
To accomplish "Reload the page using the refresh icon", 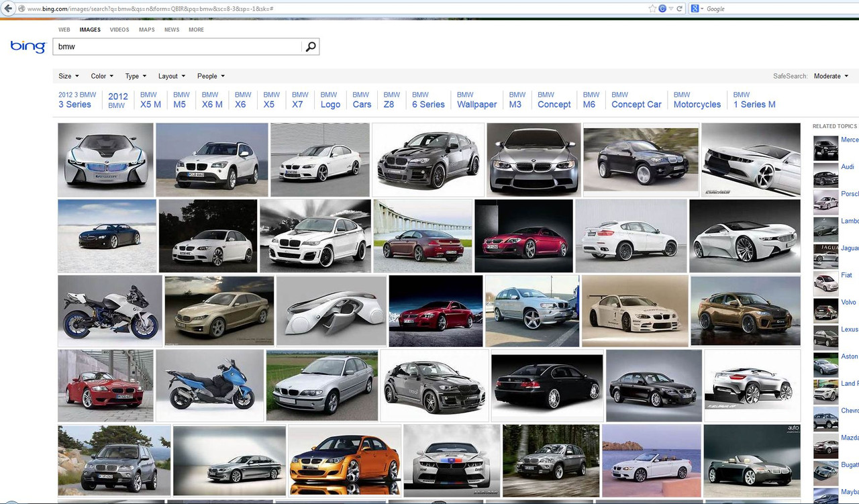I will point(679,9).
